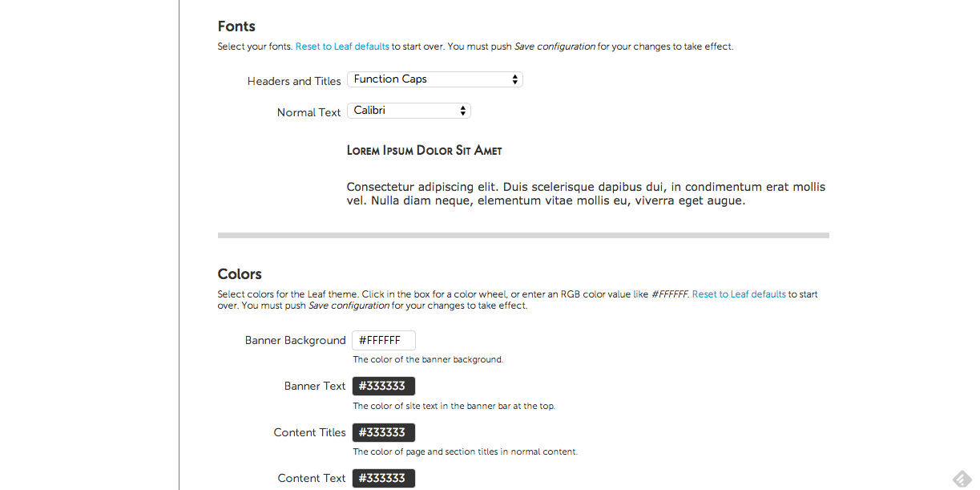Screen dimensions: 980x490
Task: Open the Content Text #333333 color box
Action: click(384, 478)
